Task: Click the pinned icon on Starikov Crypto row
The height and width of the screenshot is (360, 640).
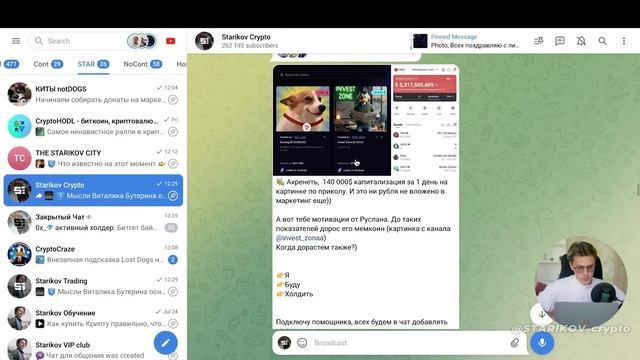Action: click(173, 196)
